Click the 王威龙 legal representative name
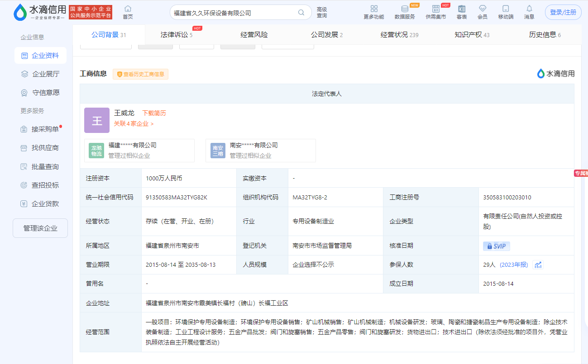This screenshot has height=364, width=588. pyautogui.click(x=124, y=113)
